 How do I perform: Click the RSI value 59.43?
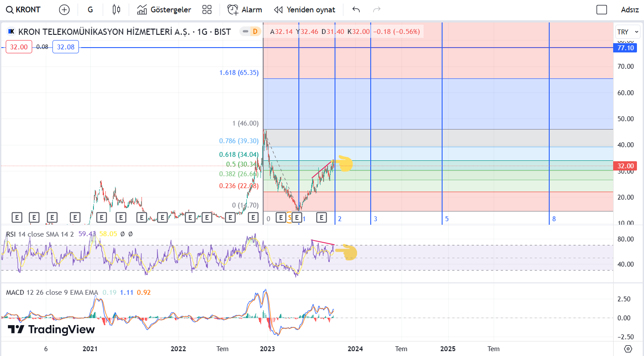click(87, 234)
